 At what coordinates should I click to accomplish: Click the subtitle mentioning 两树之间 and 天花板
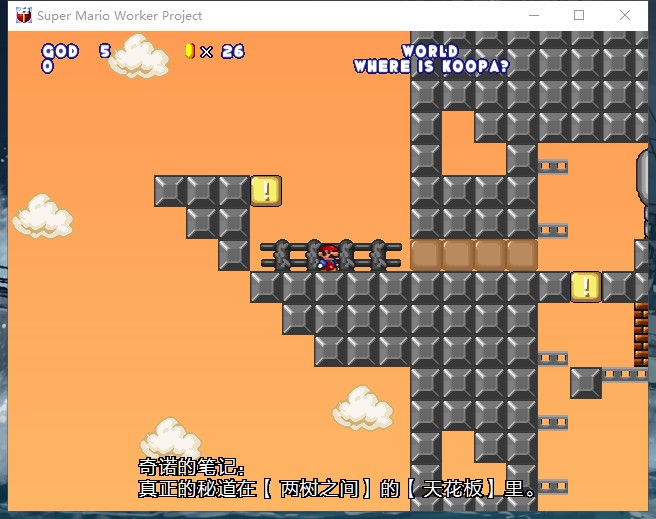pyautogui.click(x=337, y=489)
